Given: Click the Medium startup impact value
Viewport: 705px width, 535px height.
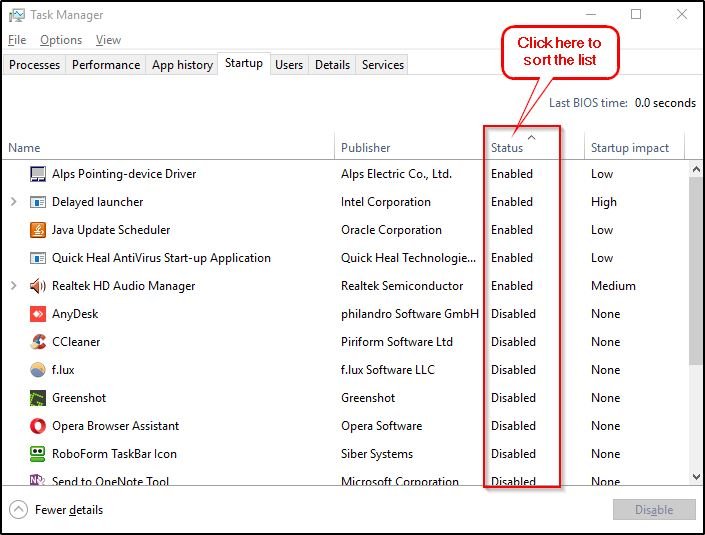Looking at the screenshot, I should [613, 286].
